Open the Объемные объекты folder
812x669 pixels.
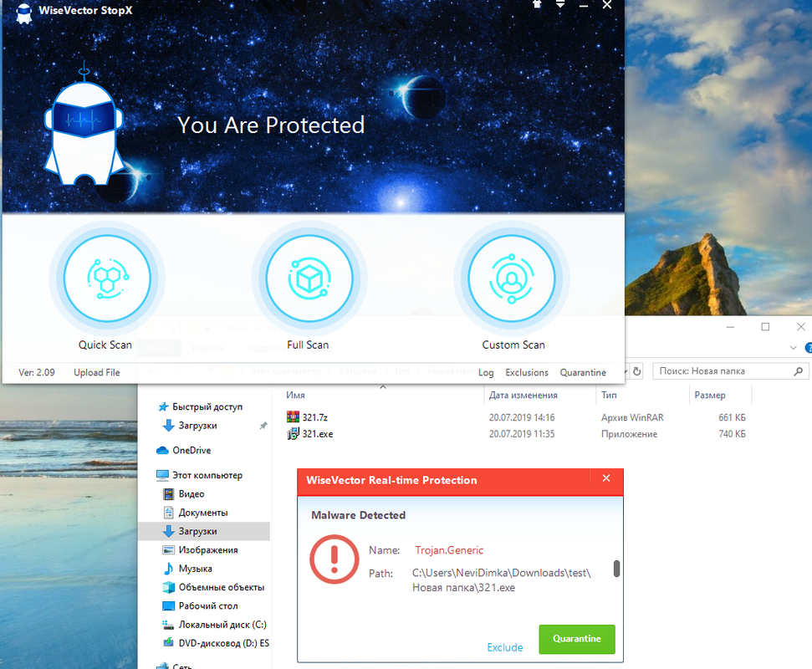click(221, 587)
